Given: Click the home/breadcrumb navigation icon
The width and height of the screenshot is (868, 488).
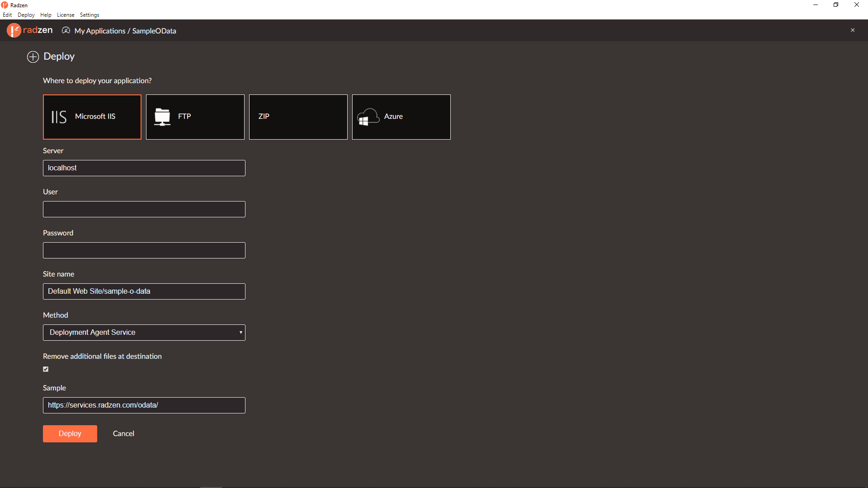Looking at the screenshot, I should [66, 30].
